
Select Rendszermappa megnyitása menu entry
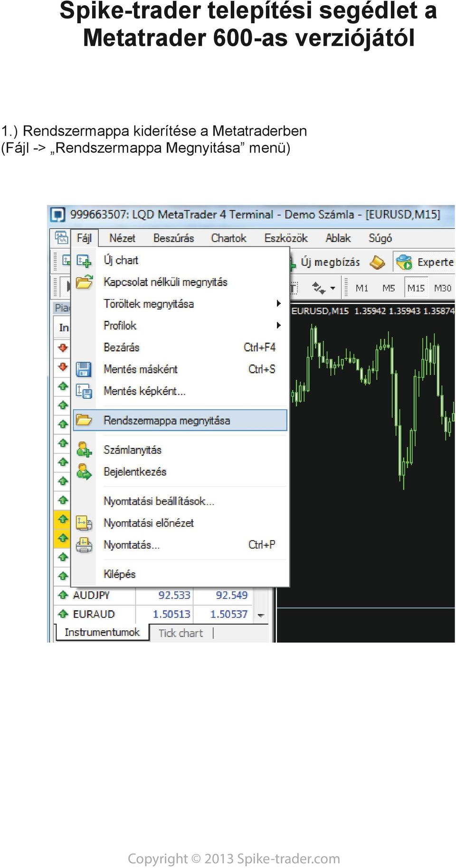click(180, 421)
